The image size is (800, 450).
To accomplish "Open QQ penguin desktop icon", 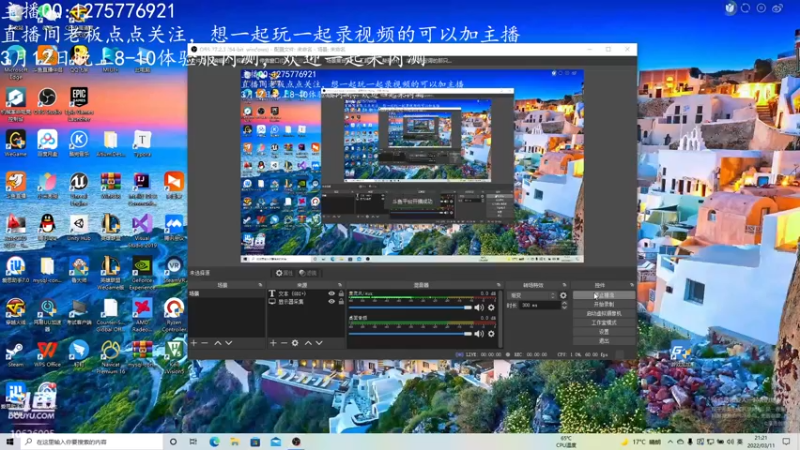I will pyautogui.click(x=47, y=227).
